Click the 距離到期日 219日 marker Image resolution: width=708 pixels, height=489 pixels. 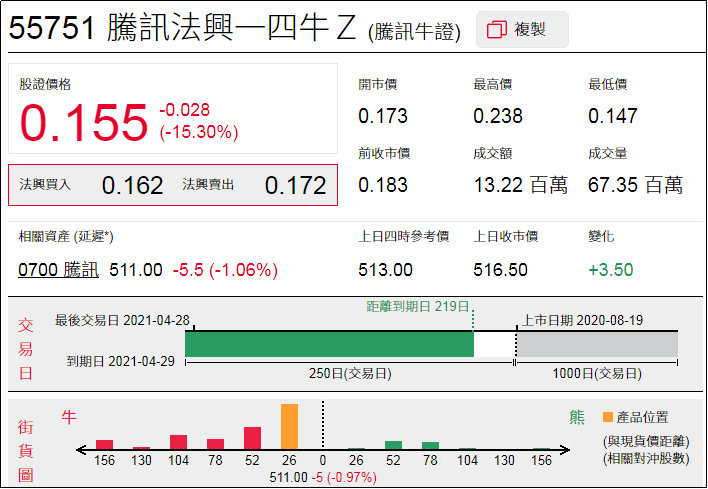coord(418,307)
